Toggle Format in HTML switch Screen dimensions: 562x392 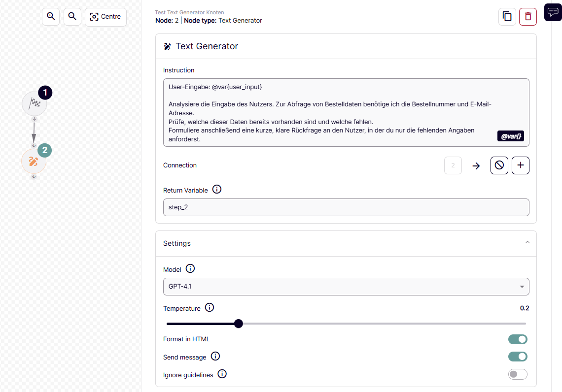(x=518, y=339)
